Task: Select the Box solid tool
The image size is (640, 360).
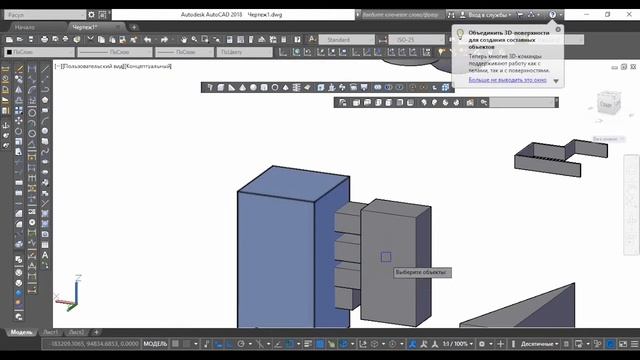Action: (x=221, y=87)
